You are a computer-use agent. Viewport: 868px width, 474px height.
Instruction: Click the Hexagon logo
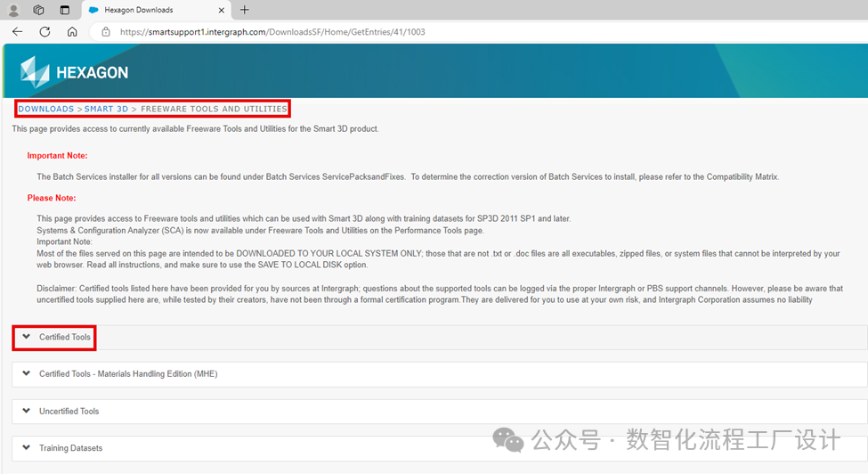point(74,72)
